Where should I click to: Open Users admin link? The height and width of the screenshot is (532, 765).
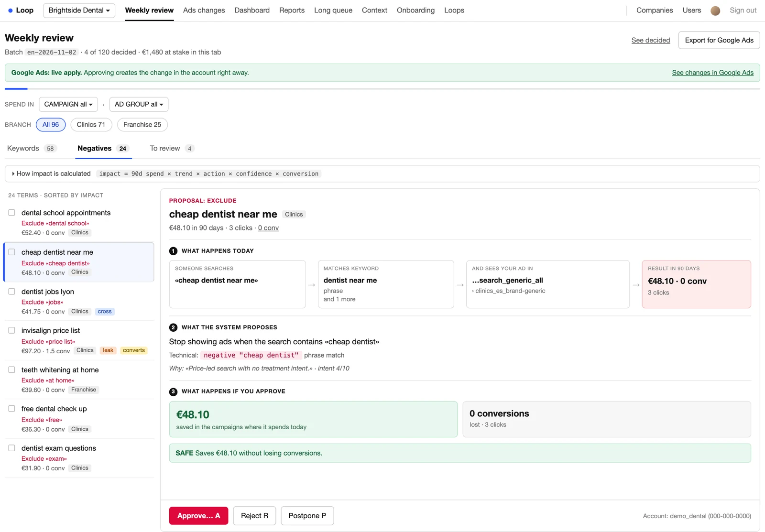(691, 10)
